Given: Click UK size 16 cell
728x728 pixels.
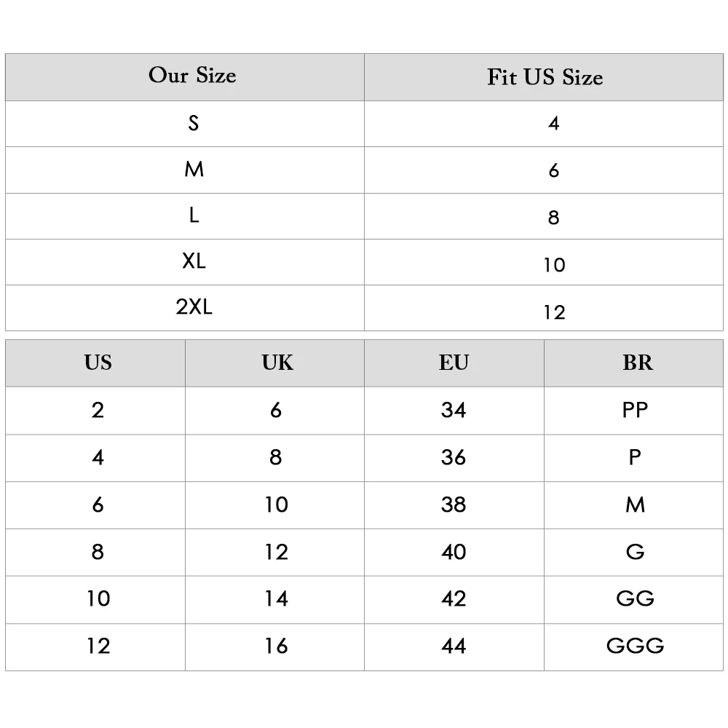Looking at the screenshot, I should 275,646.
